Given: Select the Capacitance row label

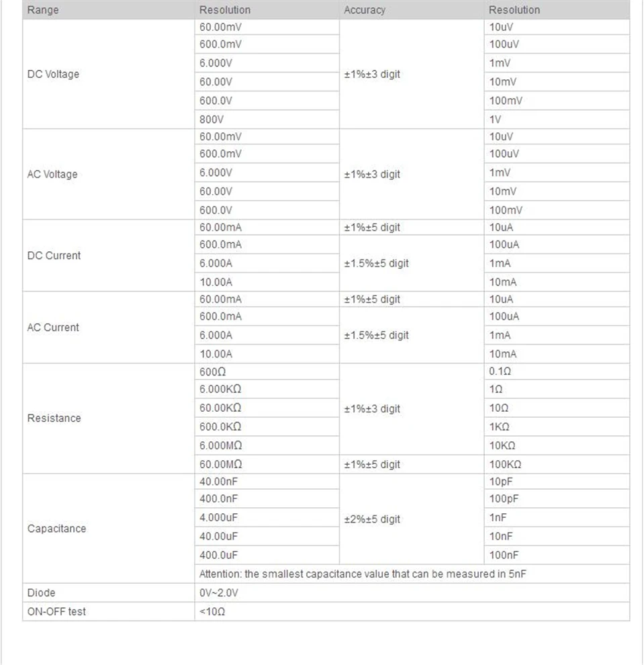Looking at the screenshot, I should pos(56,528).
